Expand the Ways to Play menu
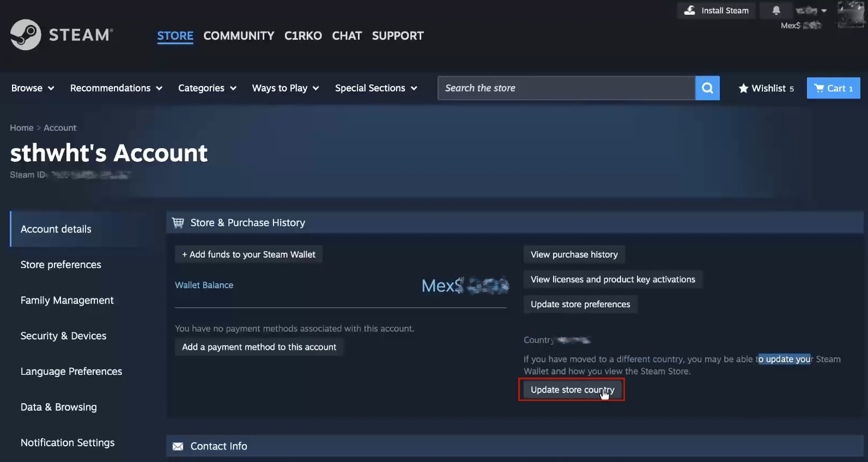 286,88
